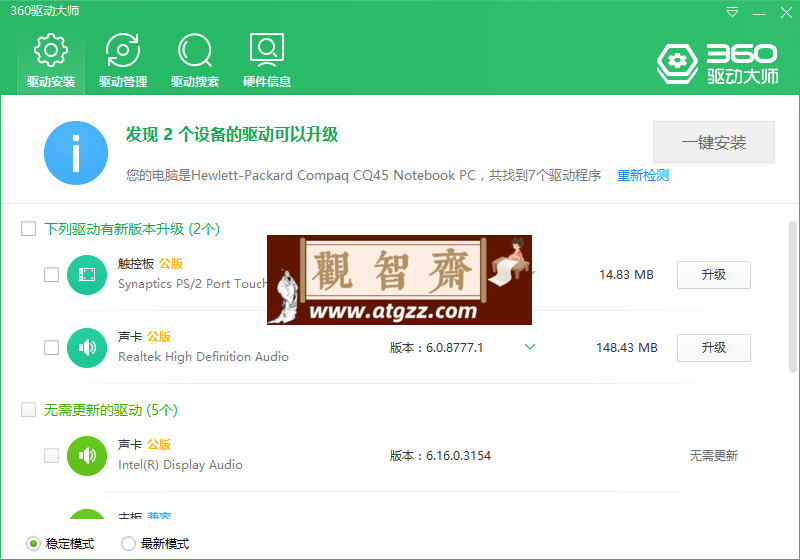800x560 pixels.
Task: Minimize the 360驱动大师 window
Action: 759,13
